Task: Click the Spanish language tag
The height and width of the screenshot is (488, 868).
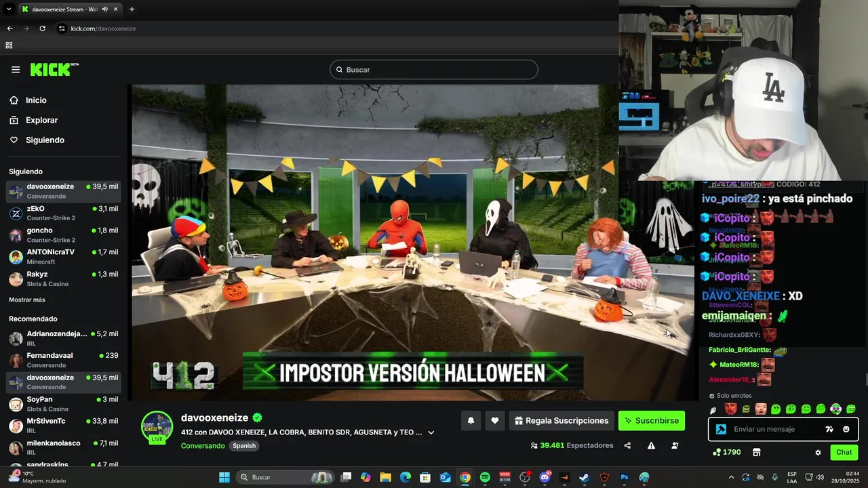Action: [x=244, y=446]
